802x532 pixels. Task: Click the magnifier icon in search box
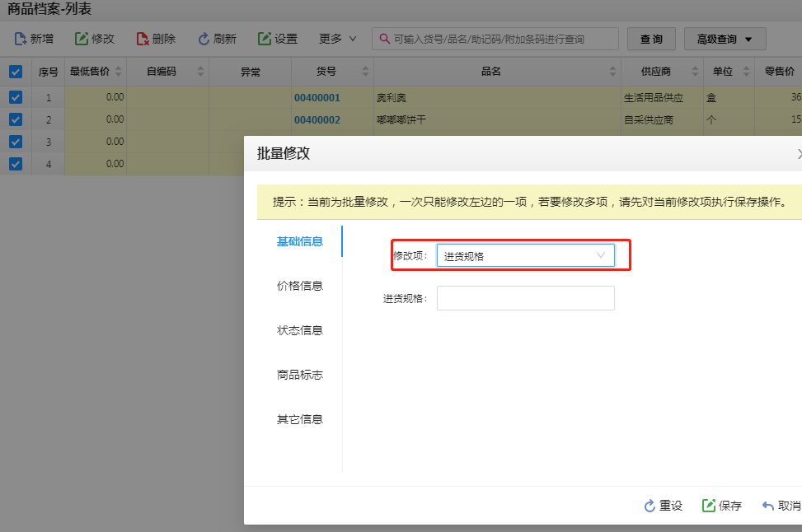click(385, 39)
